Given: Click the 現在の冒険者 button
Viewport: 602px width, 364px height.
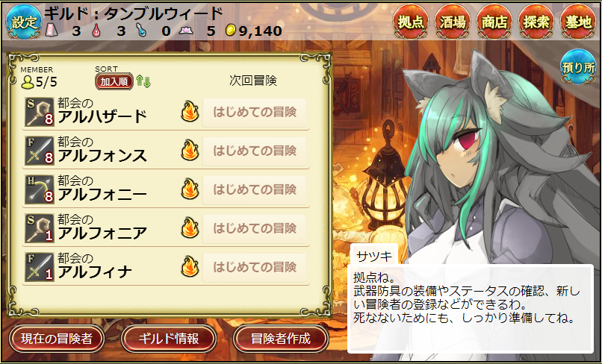Looking at the screenshot, I should click(57, 339).
